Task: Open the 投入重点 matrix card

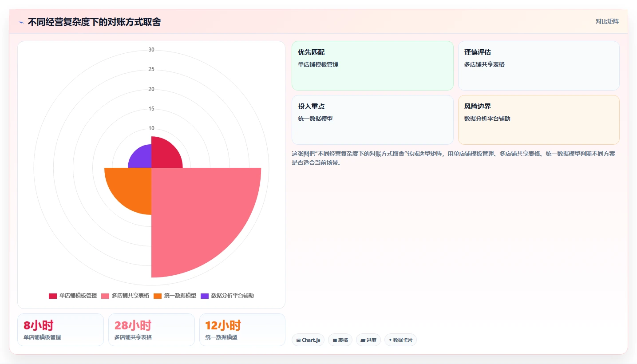Action: point(372,120)
